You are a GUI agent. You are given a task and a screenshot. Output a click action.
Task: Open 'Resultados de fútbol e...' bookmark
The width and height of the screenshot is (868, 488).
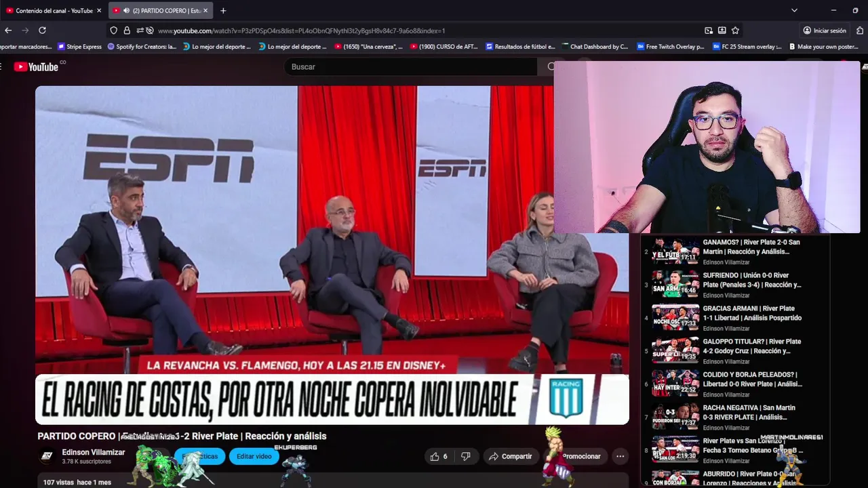coord(520,47)
